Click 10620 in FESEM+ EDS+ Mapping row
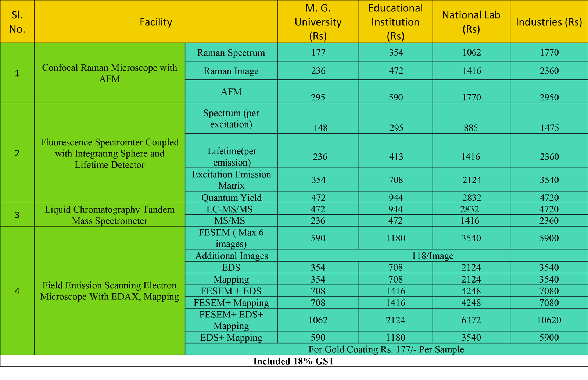Screen dimensions: 588x380 [x=549, y=320]
